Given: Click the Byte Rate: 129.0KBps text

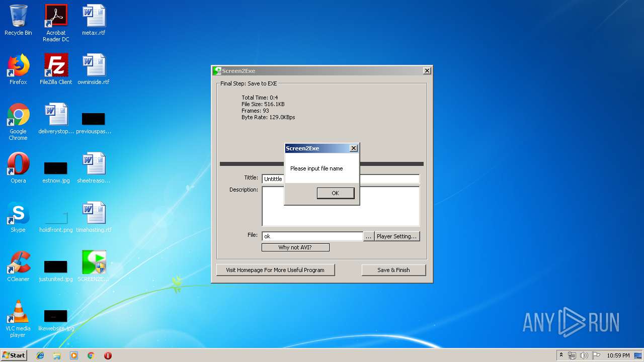Looking at the screenshot, I should click(268, 117).
